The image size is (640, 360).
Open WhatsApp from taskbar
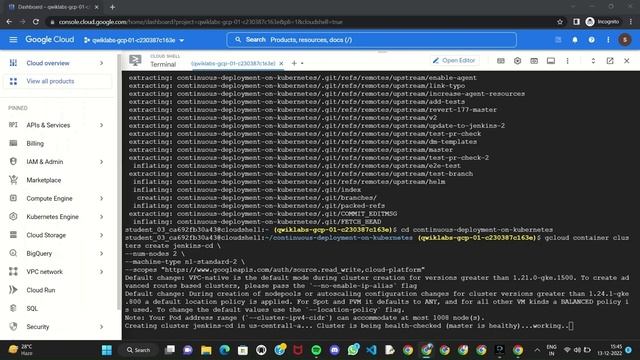pyautogui.click(x=353, y=350)
